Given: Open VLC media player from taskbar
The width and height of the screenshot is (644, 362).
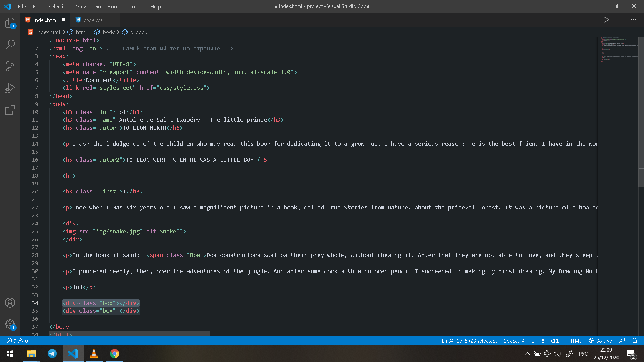Looking at the screenshot, I should tap(94, 354).
